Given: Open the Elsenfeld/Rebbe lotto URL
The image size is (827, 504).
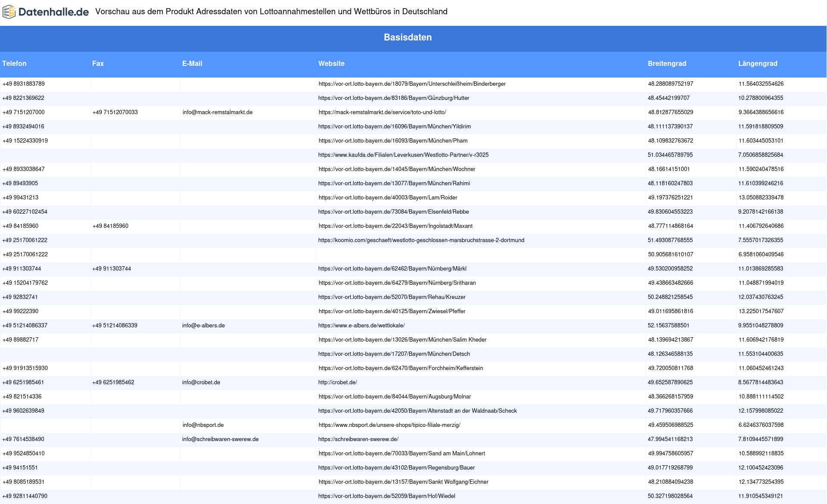Looking at the screenshot, I should tap(394, 212).
